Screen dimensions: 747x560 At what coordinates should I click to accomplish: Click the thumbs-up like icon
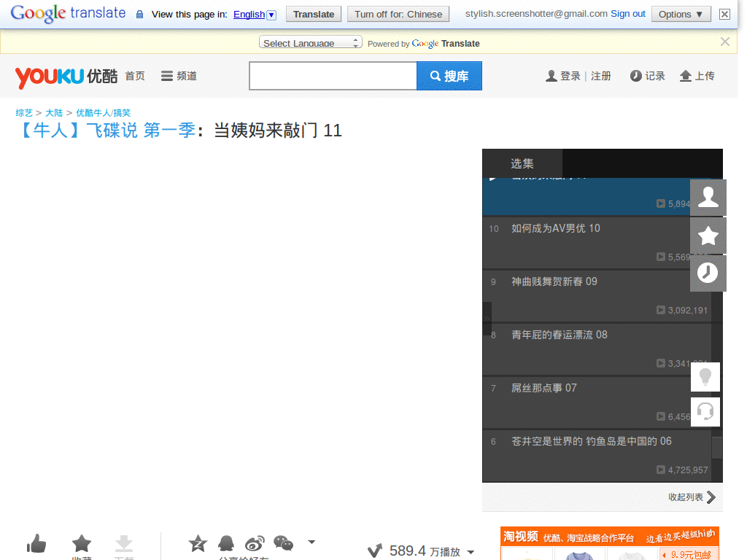36,542
